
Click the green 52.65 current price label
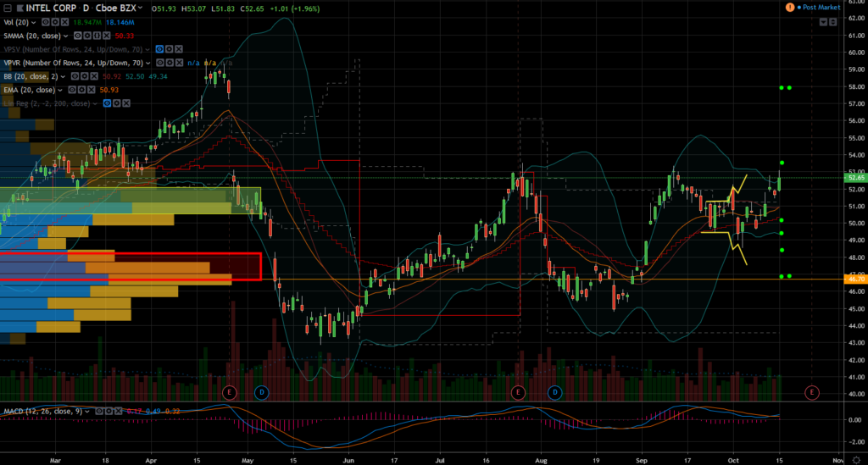pyautogui.click(x=856, y=178)
